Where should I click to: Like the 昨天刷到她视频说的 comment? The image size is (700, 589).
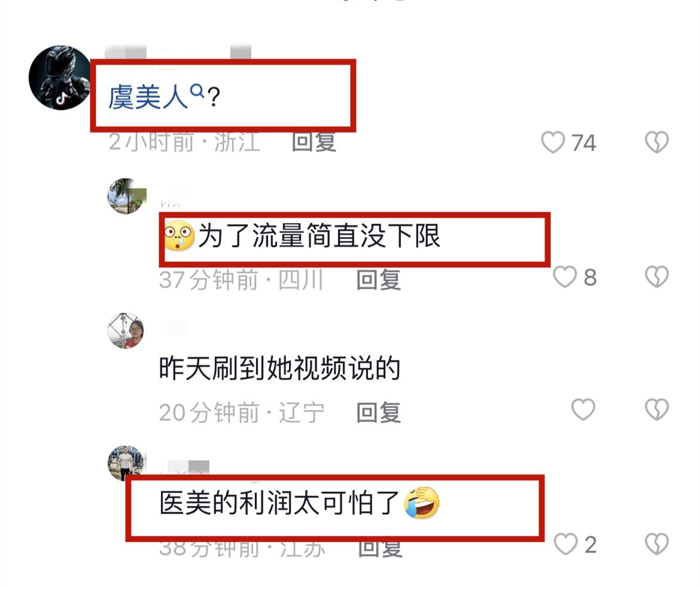pos(583,409)
